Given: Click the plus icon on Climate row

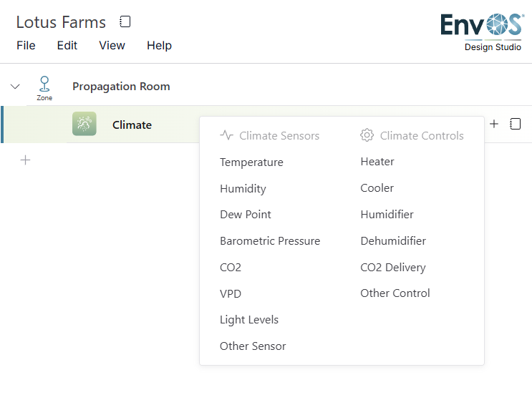Looking at the screenshot, I should coord(494,124).
